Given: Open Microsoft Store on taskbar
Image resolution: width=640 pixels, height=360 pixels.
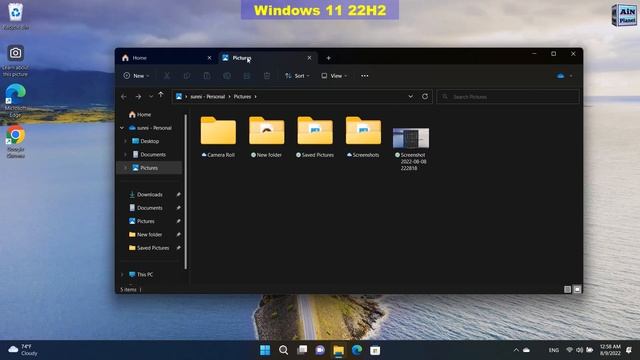Looking at the screenshot, I should tap(375, 350).
